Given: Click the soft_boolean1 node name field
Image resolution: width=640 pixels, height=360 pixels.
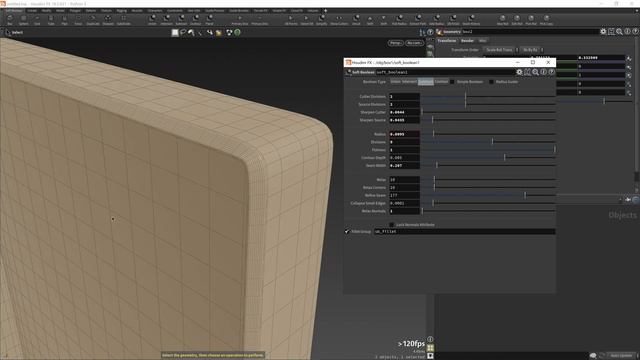Looking at the screenshot, I should pyautogui.click(x=445, y=72).
